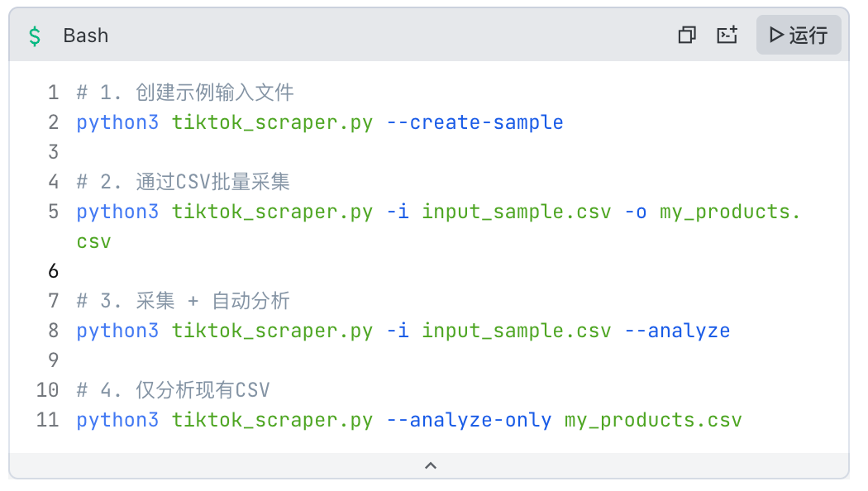Click the Bash language label
This screenshot has width=868, height=491.
click(86, 36)
